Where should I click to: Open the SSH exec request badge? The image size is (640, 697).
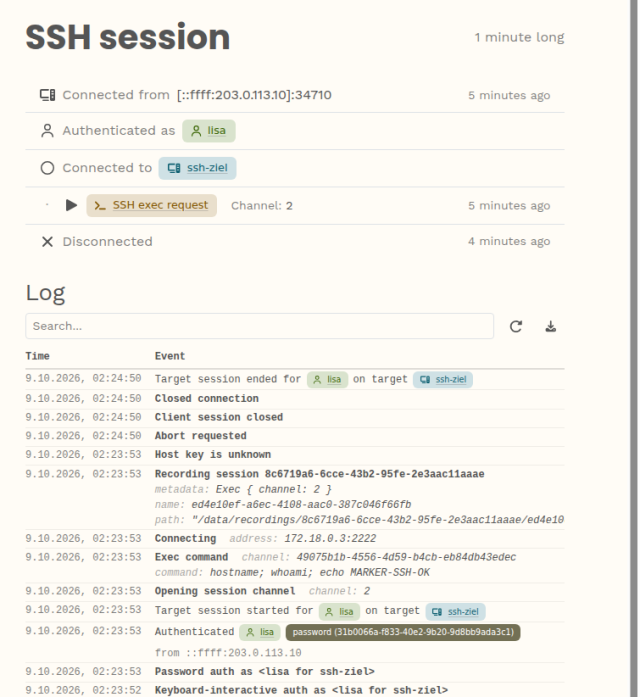tap(152, 205)
